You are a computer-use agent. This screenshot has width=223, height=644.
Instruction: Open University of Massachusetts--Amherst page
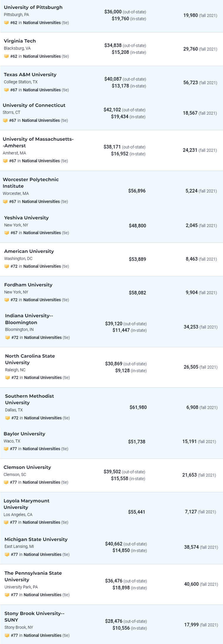[38, 142]
